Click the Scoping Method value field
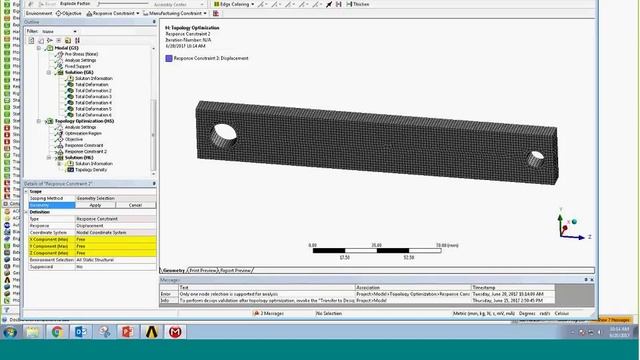640x360 pixels. tap(116, 198)
